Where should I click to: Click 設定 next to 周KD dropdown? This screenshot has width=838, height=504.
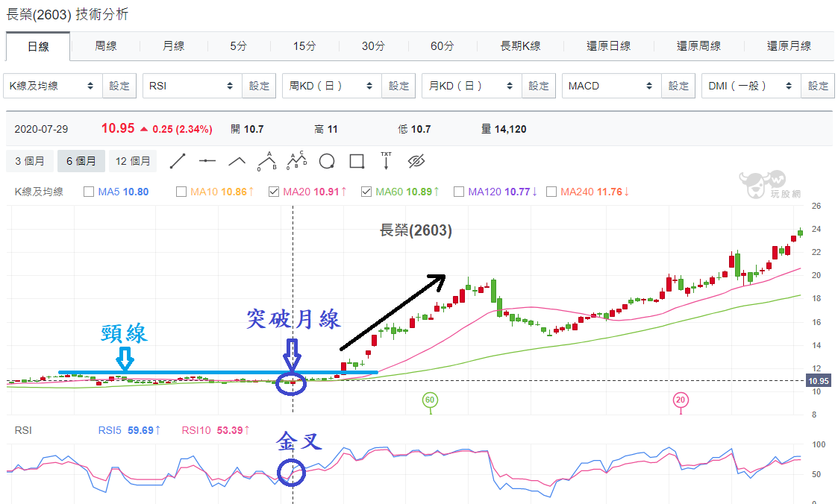398,86
